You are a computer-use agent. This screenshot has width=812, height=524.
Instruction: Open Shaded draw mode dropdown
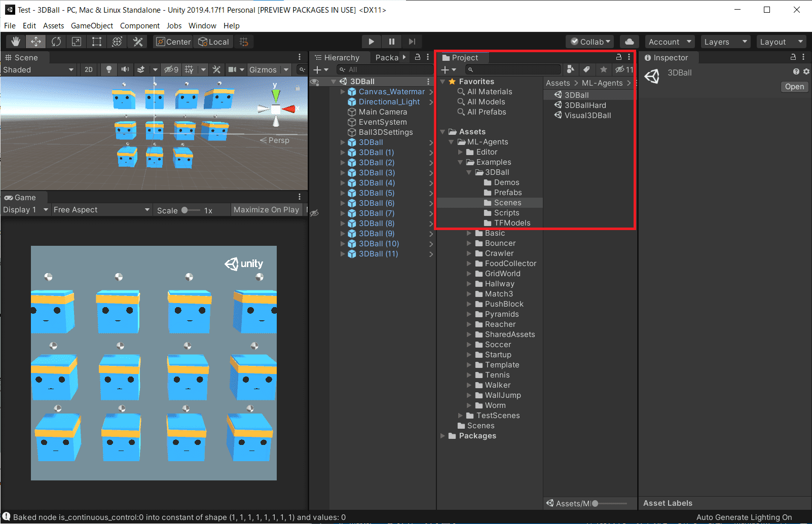39,69
